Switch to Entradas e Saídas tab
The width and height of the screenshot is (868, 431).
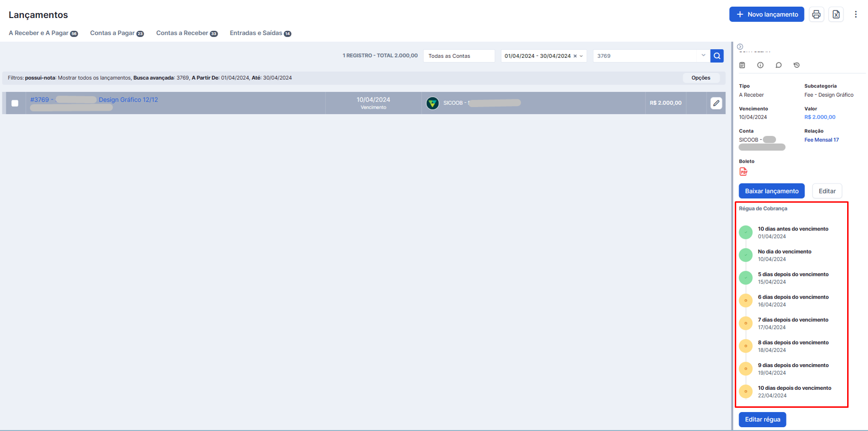coord(260,33)
